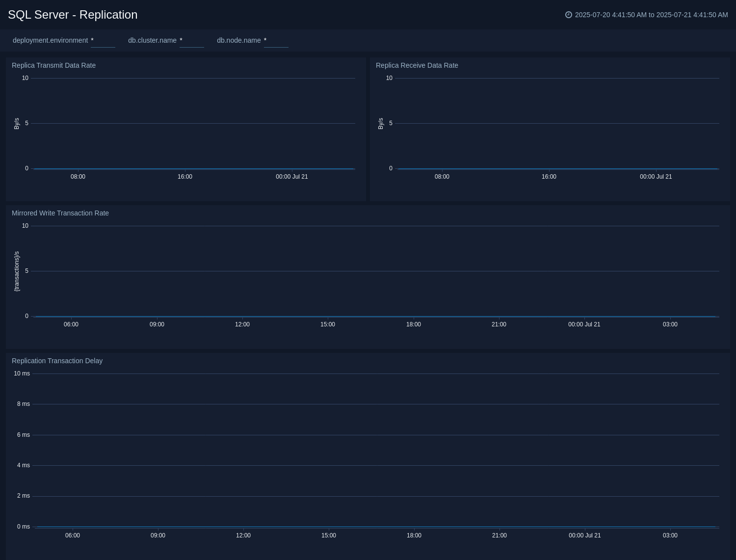Image resolution: width=736 pixels, height=560 pixels.
Task: Click 06:00 tick on Replication Delay chart
Action: click(x=73, y=535)
